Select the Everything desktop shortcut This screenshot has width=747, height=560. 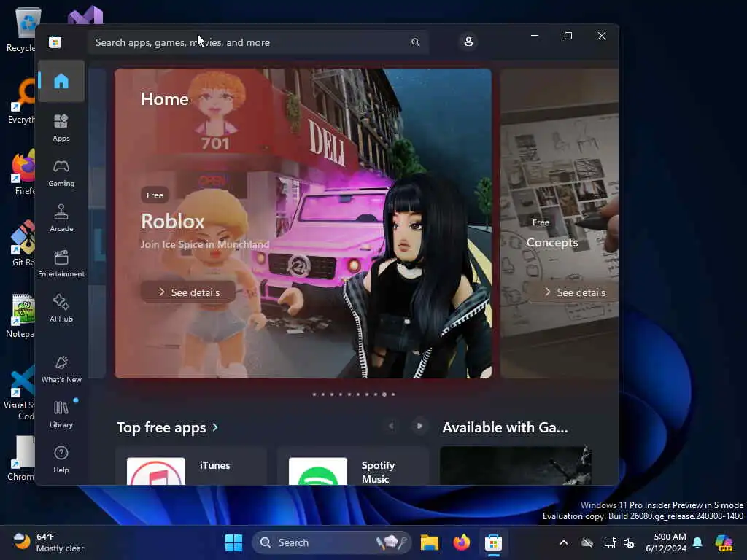21,101
